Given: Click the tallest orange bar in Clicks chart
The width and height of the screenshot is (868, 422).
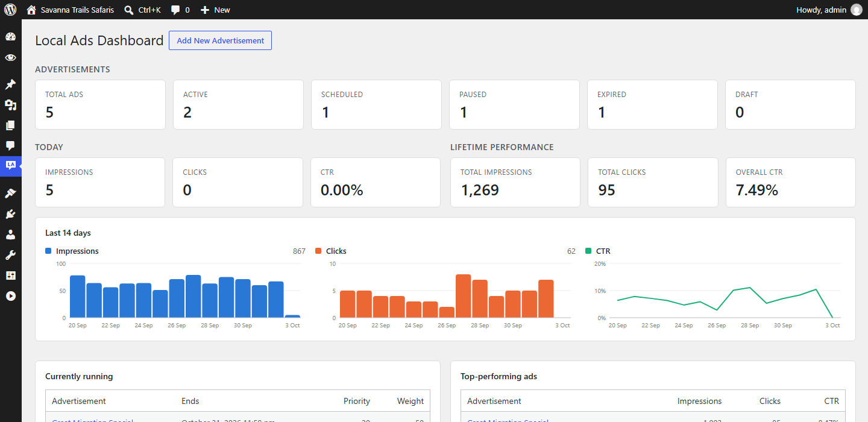Looking at the screenshot, I should point(463,296).
